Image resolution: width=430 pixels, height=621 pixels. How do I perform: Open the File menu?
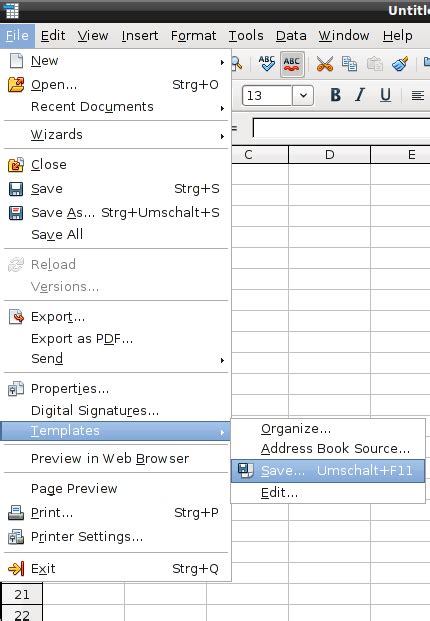pyautogui.click(x=17, y=36)
